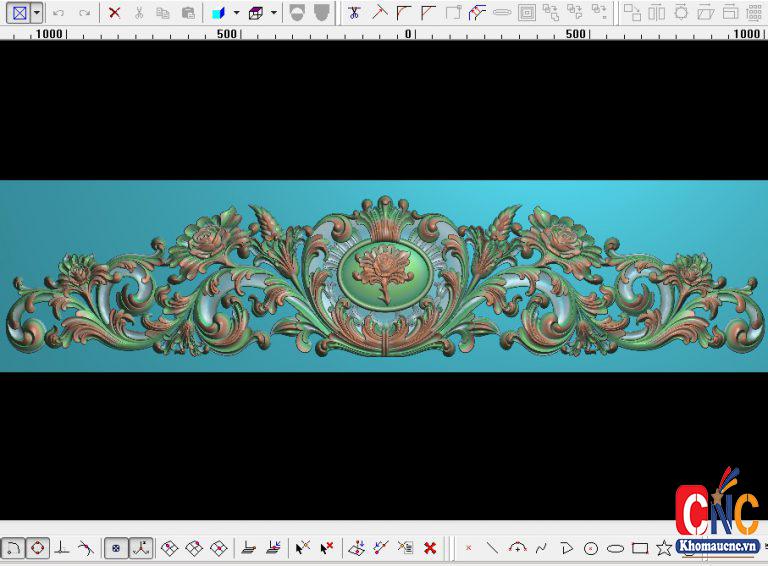Click the copy documents icon
The image size is (768, 566).
coord(163,13)
